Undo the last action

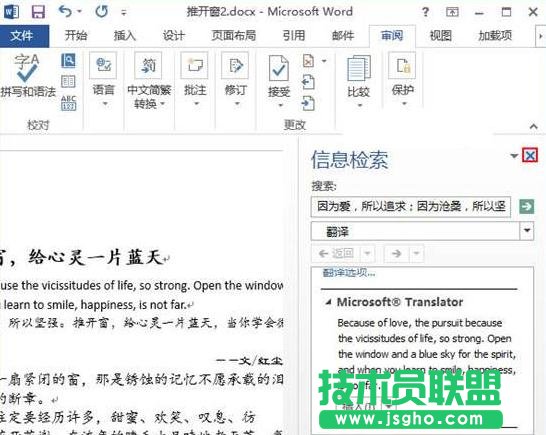click(x=65, y=12)
